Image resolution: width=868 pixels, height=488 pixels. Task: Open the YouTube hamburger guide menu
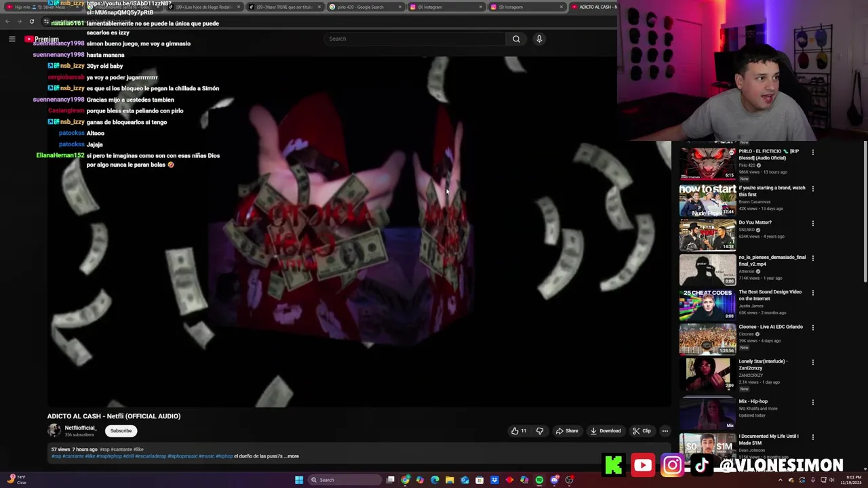pyautogui.click(x=12, y=39)
